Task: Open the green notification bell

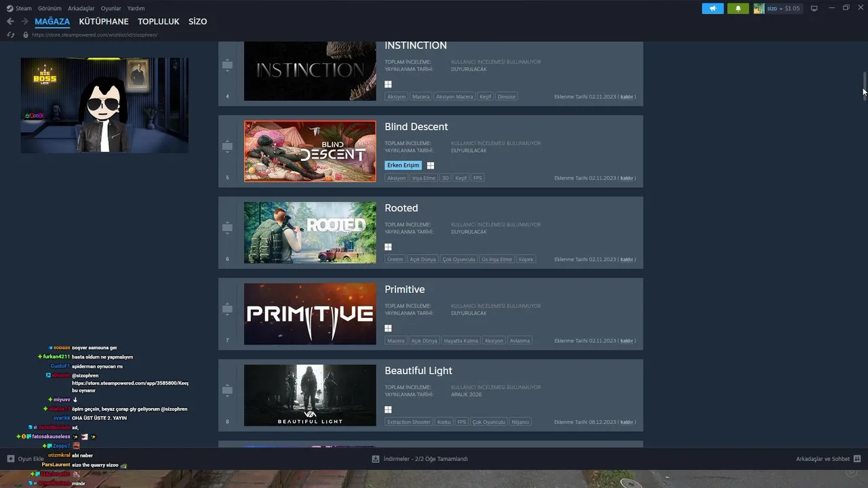Action: tap(738, 8)
